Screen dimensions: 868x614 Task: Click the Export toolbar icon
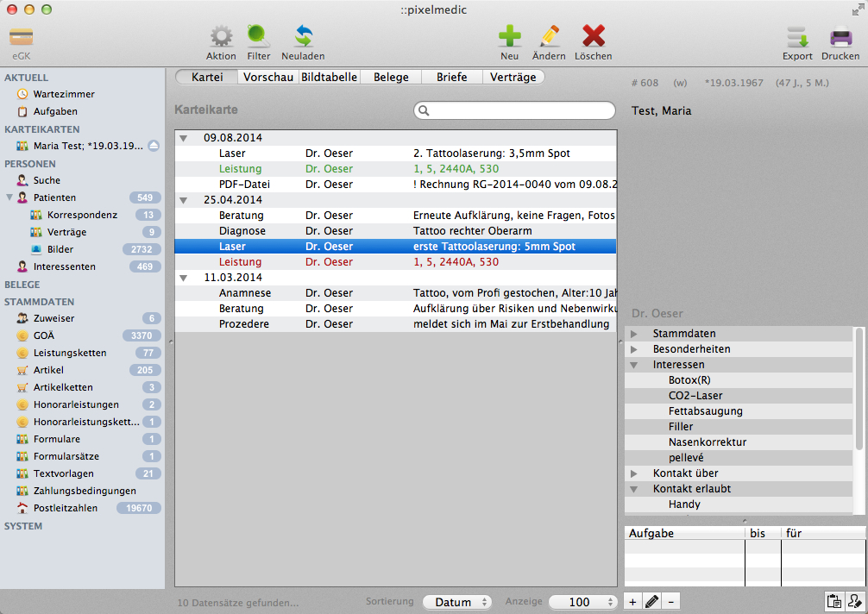797,36
